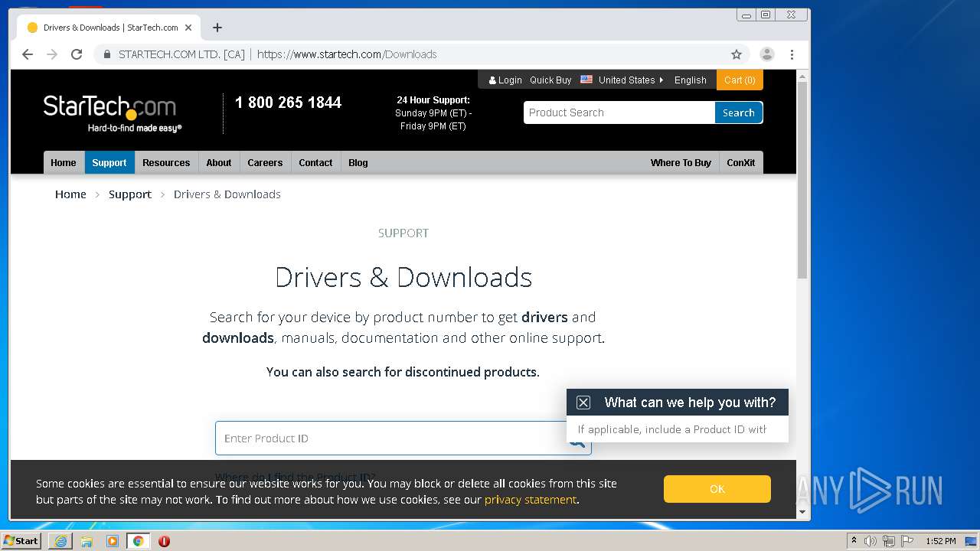The height and width of the screenshot is (551, 980).
Task: Click the browser address bar URL
Action: point(347,54)
